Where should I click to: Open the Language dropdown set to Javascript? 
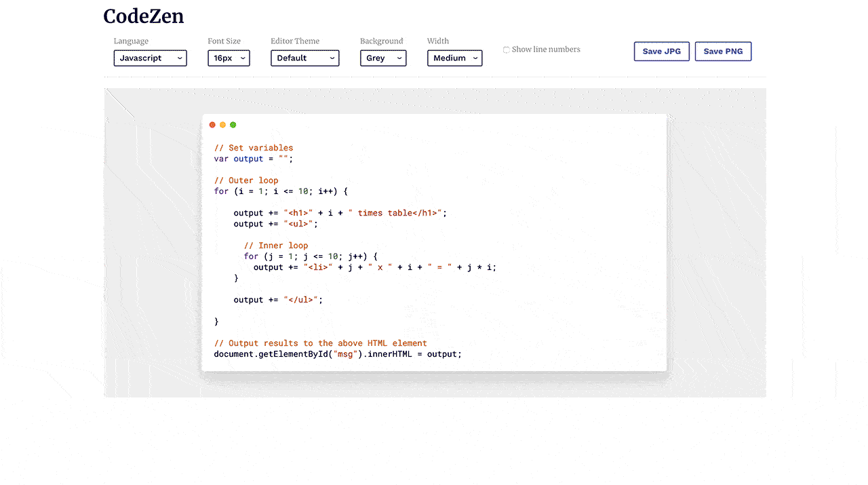click(150, 58)
